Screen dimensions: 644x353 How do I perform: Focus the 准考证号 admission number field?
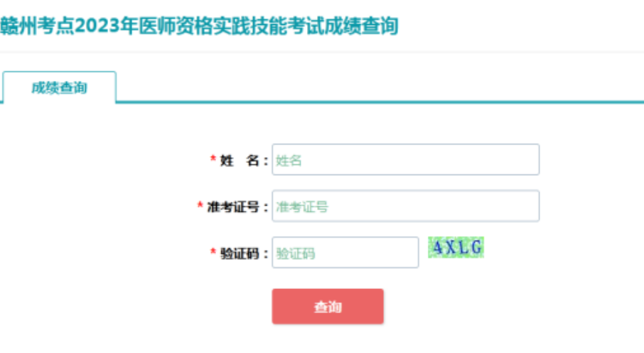pyautogui.click(x=406, y=206)
